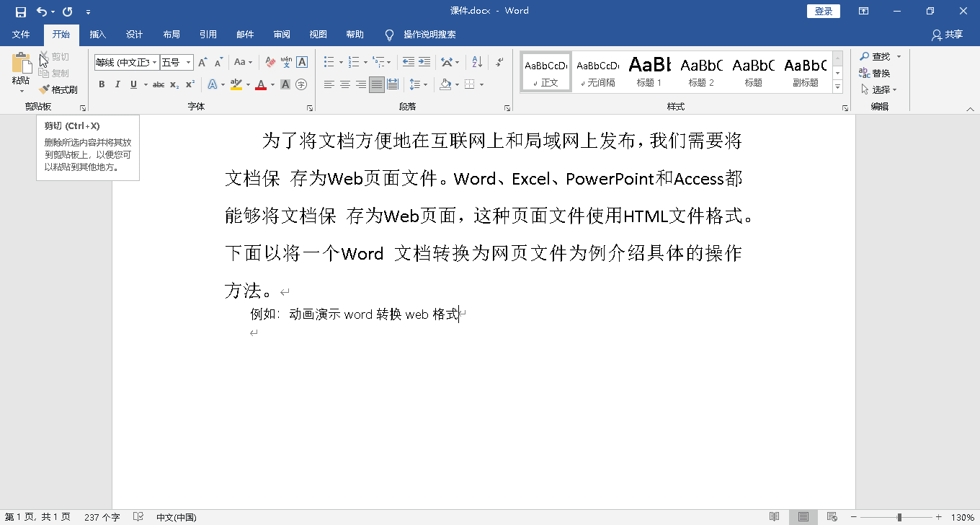This screenshot has height=525, width=980.
Task: Switch to Web Layout view
Action: pyautogui.click(x=832, y=517)
